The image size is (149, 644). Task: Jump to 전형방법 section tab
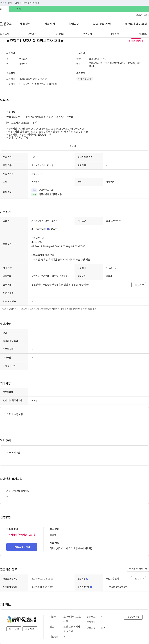pyautogui.click(x=115, y=34)
